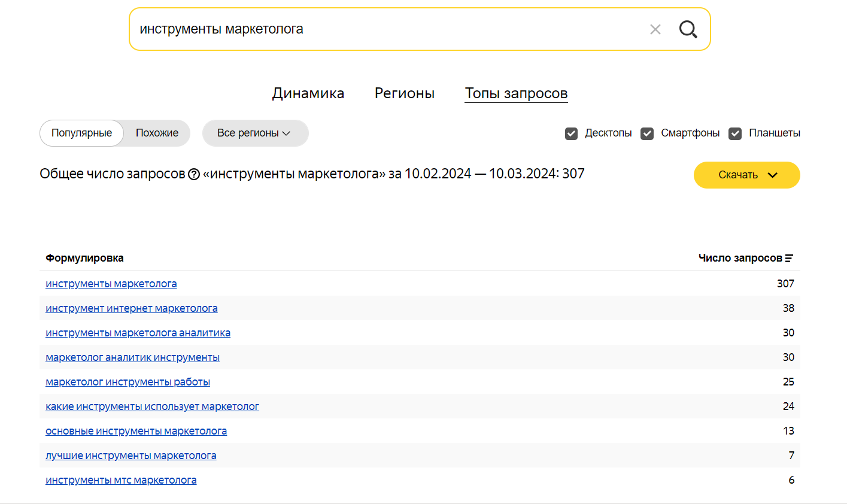Image resolution: width=847 pixels, height=504 pixels.
Task: Open the инструмент интернет маркетолога link
Action: click(x=132, y=308)
